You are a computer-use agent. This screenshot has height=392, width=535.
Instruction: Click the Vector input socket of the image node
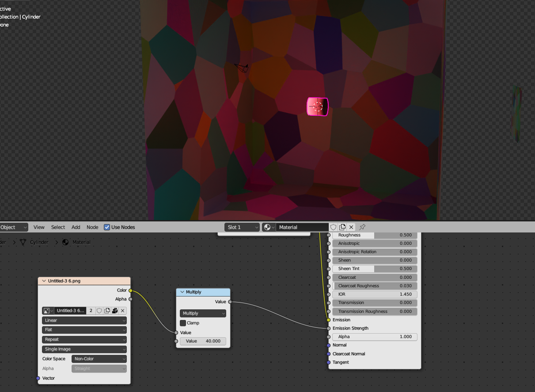pos(38,378)
